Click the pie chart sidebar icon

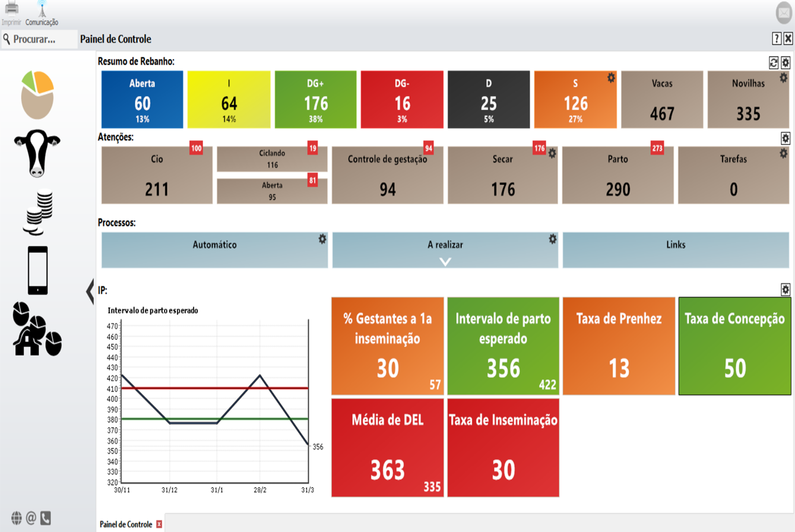click(x=37, y=94)
